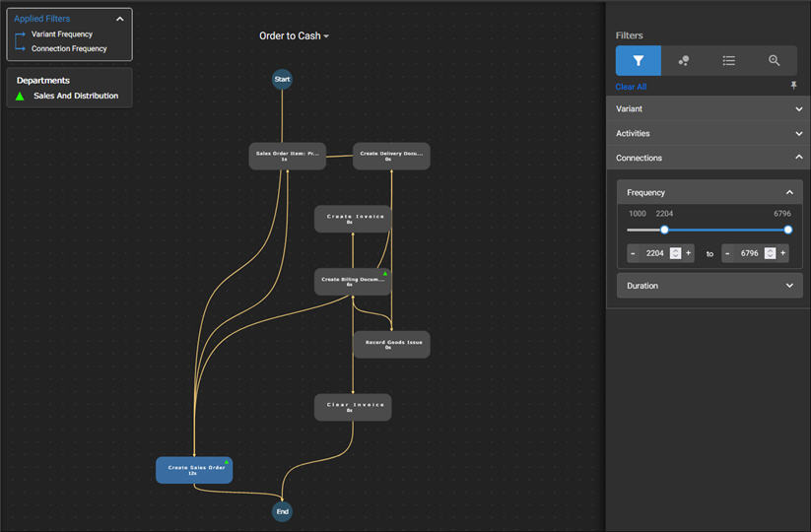Screen dimensions: 811x532
Task: Pin the Filters panel
Action: [x=794, y=87]
